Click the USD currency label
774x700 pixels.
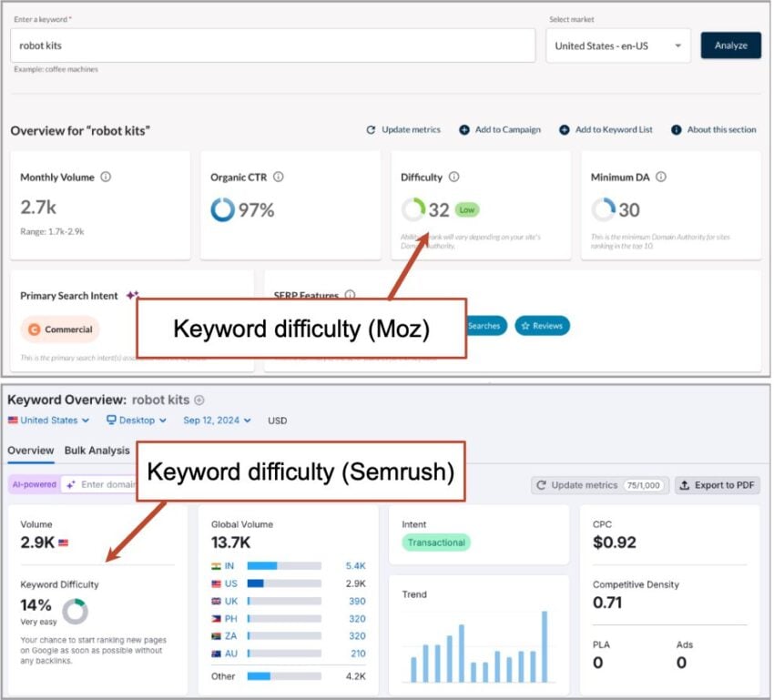(x=277, y=421)
